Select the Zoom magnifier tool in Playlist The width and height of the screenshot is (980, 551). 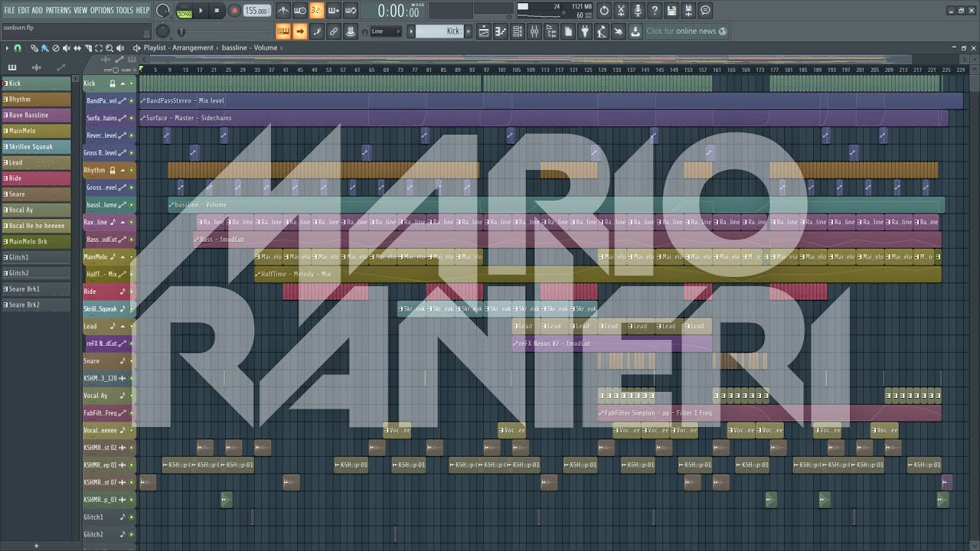click(110, 48)
